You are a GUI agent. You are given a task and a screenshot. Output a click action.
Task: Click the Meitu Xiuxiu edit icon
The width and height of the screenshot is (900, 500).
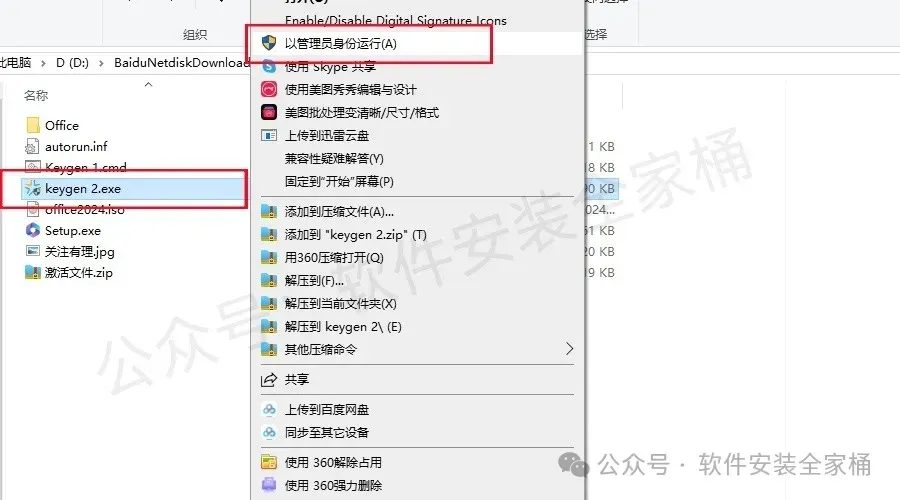tap(269, 89)
